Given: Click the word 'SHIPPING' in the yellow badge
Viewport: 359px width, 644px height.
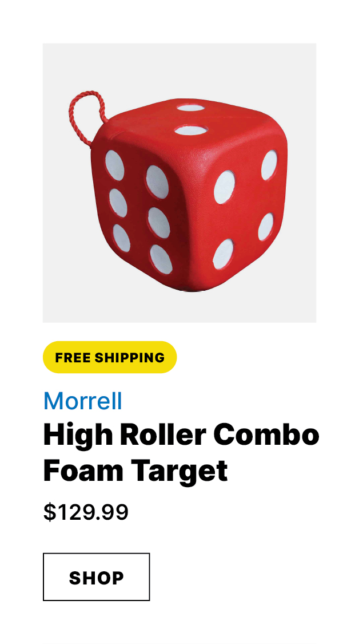Looking at the screenshot, I should (x=130, y=357).
